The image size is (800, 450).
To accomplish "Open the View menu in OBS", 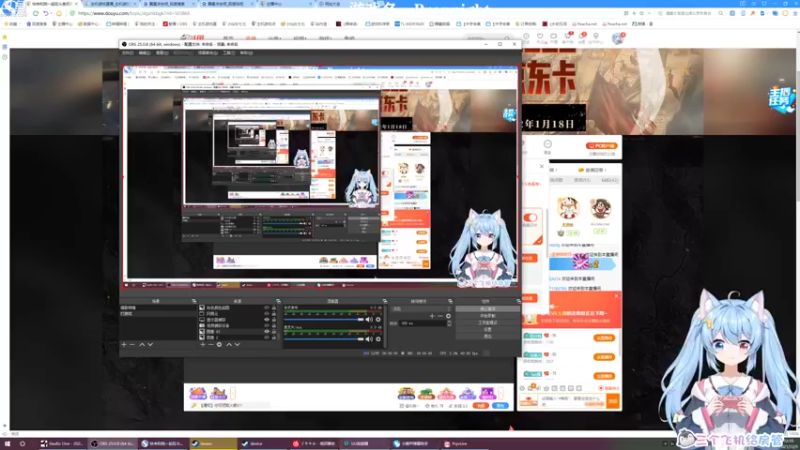I will pyautogui.click(x=162, y=53).
